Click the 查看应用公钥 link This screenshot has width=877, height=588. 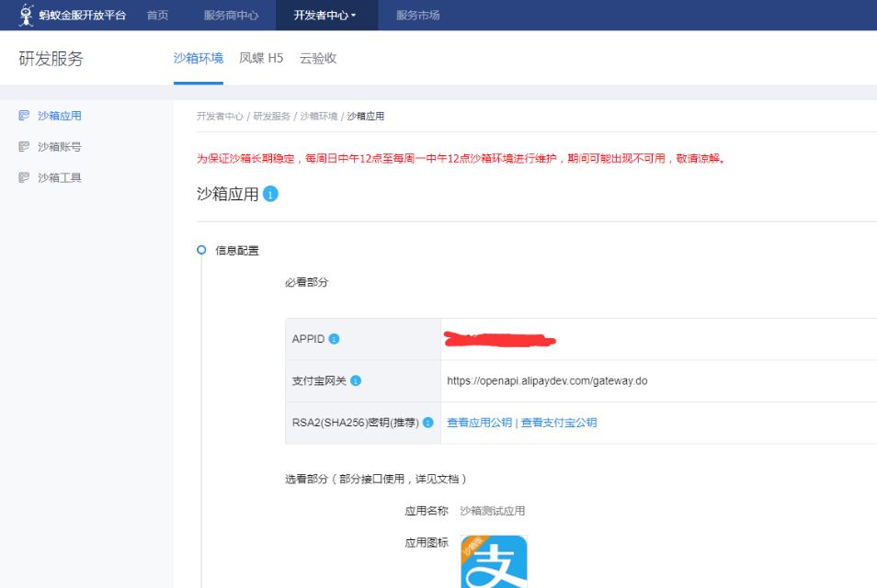[x=479, y=423]
